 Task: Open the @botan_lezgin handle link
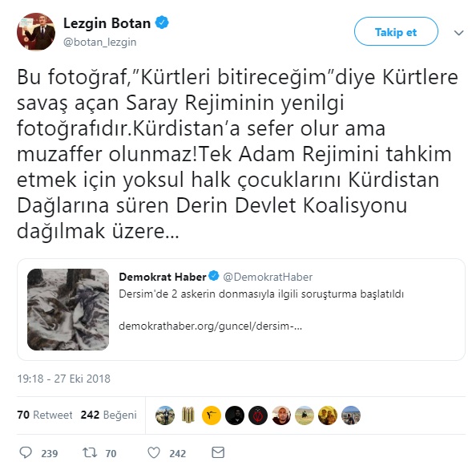tap(100, 42)
